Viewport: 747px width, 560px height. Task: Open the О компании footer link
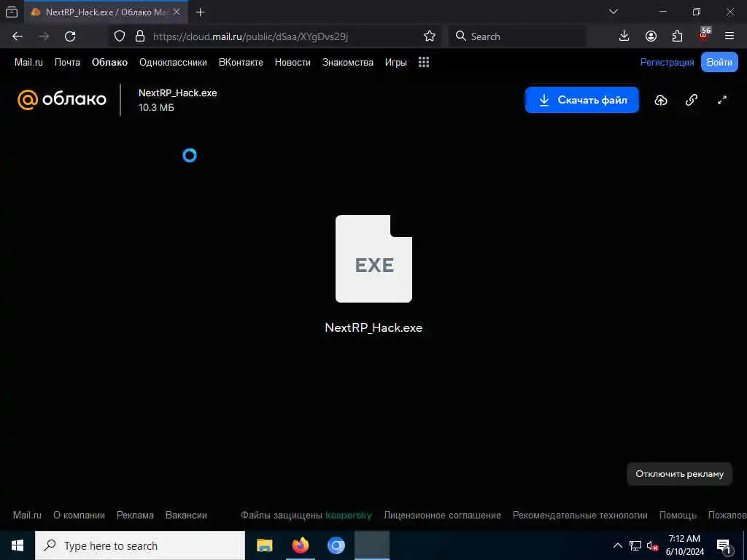coord(79,516)
